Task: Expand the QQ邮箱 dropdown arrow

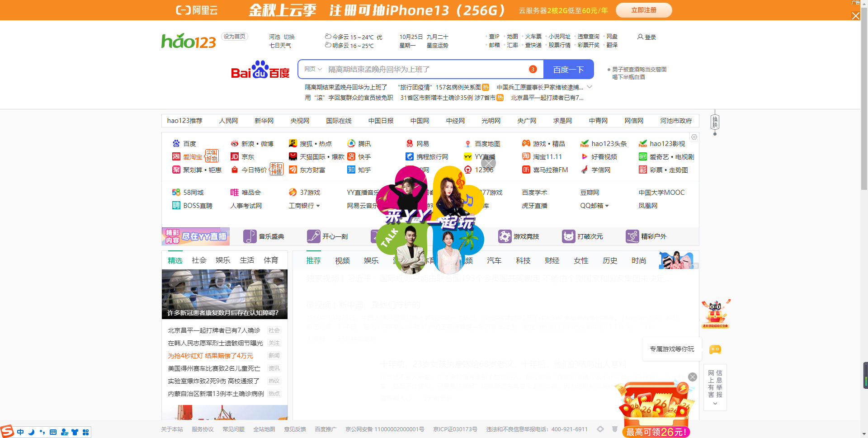Action: (x=607, y=206)
